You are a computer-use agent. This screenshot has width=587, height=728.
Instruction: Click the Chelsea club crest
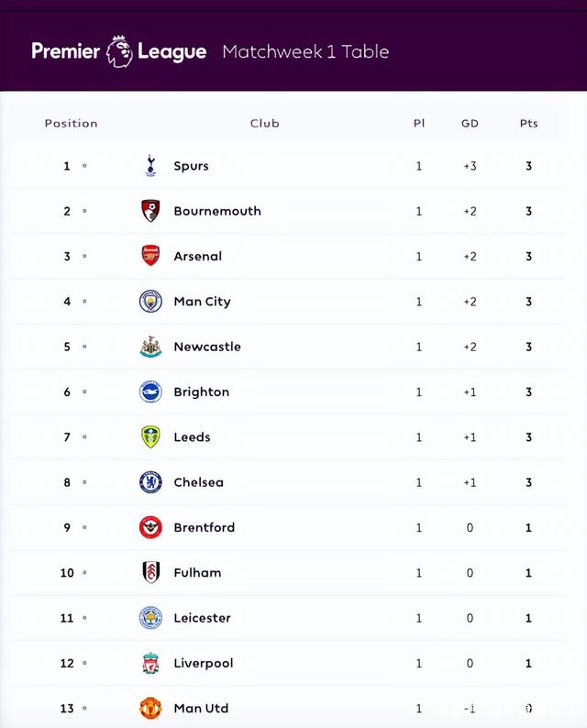pyautogui.click(x=150, y=482)
